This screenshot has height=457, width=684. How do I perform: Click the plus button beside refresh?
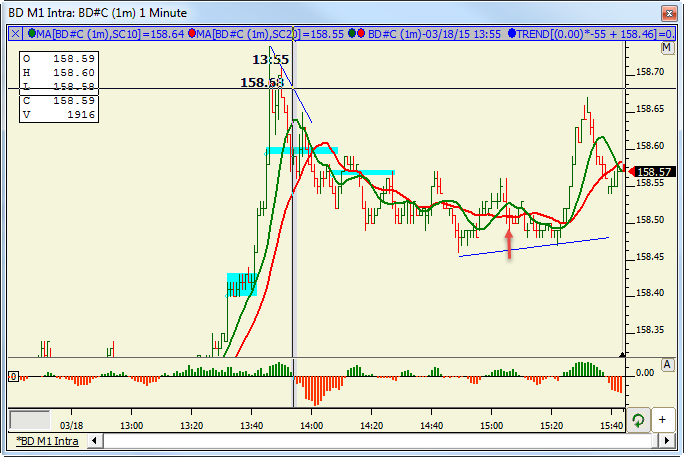pyautogui.click(x=663, y=420)
